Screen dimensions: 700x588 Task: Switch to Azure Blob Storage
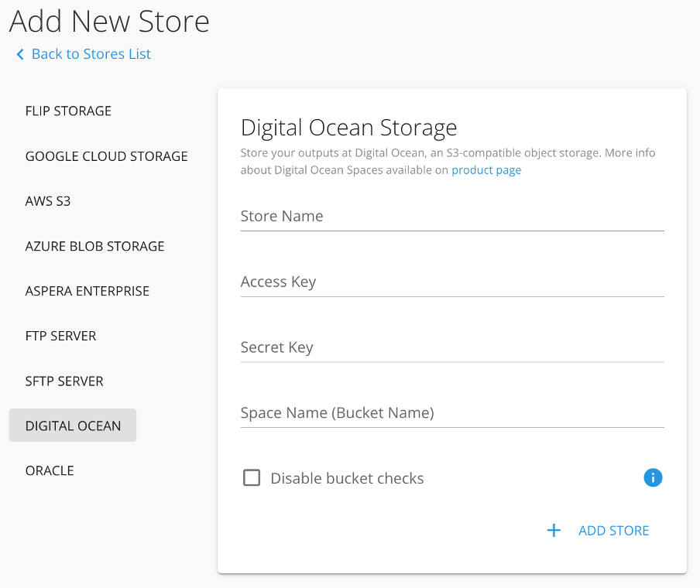pos(94,246)
